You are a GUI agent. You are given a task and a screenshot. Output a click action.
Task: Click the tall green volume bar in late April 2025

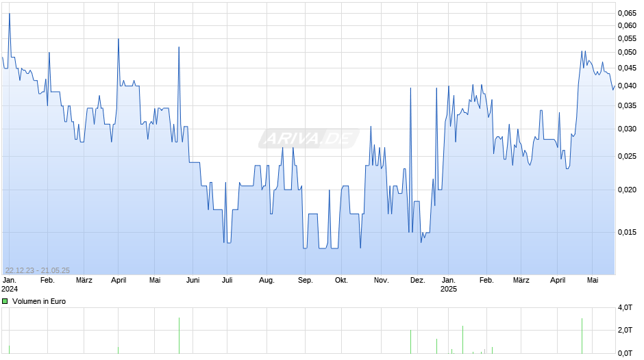[x=582, y=336]
